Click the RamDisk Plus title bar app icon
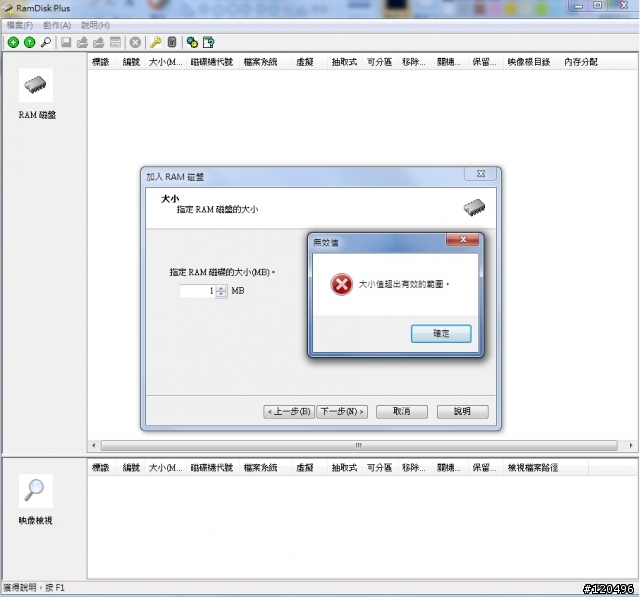This screenshot has height=597, width=640. [x=8, y=8]
